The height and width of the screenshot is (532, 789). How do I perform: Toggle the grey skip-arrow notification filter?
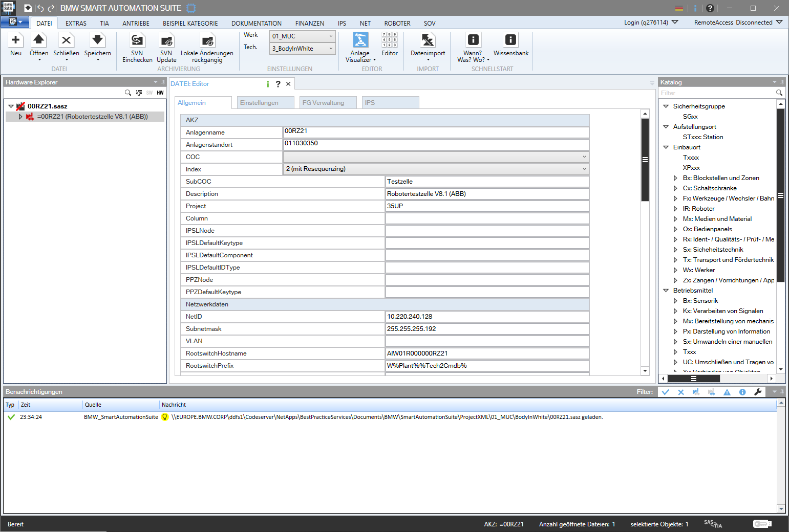click(x=711, y=392)
